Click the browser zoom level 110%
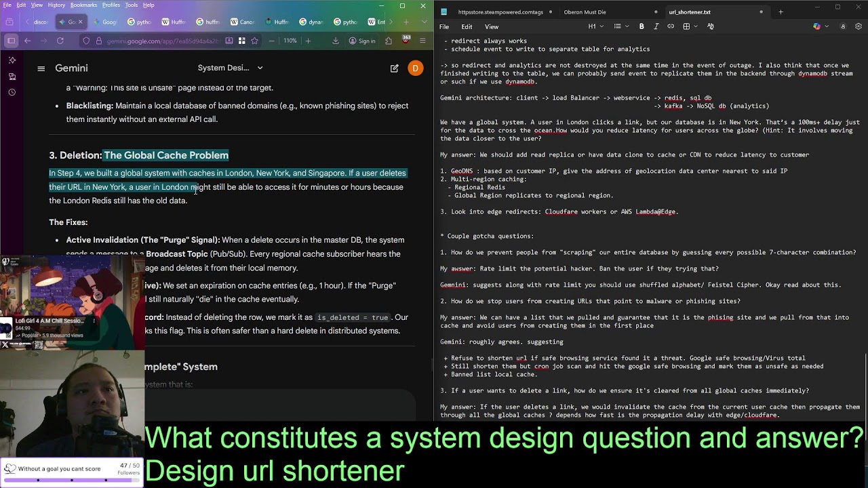The height and width of the screenshot is (488, 868). pos(290,41)
